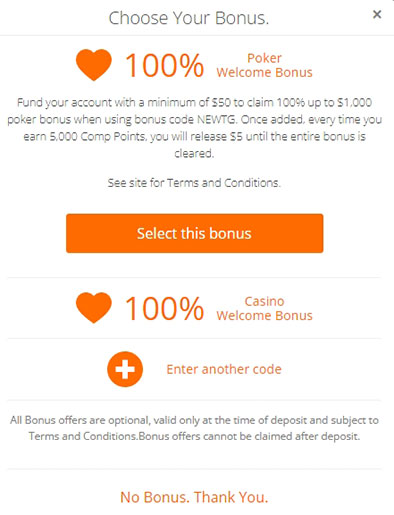
Task: Click See site for Terms and Conditions
Action: pyautogui.click(x=194, y=183)
